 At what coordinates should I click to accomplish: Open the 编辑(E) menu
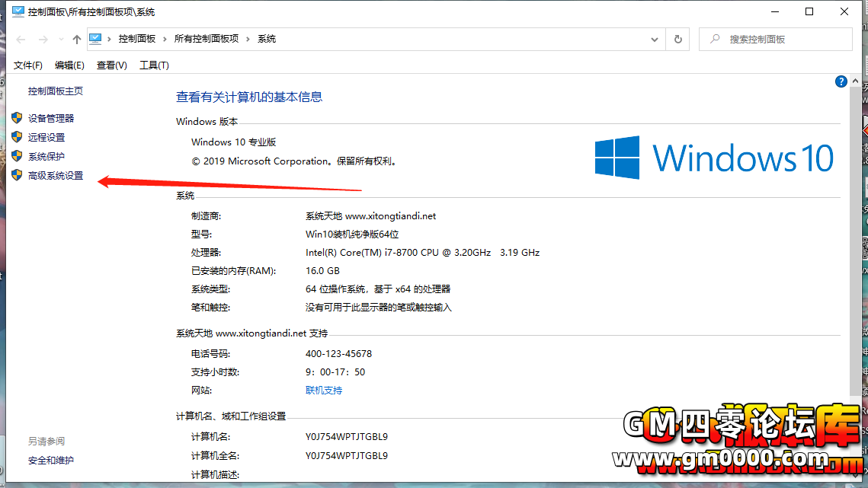69,65
